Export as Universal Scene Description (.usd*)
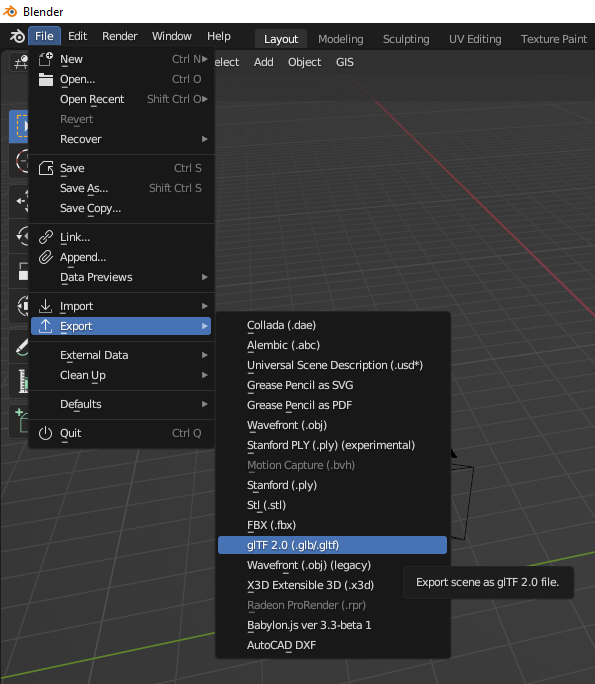The image size is (595, 684). (332, 365)
